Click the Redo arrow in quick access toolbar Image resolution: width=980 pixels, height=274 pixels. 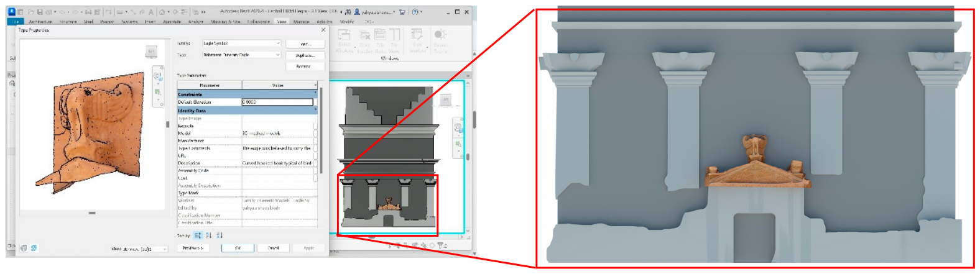coord(75,12)
